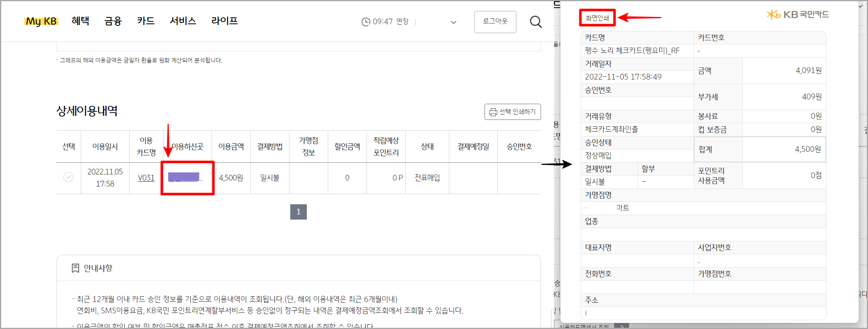Open the 혜택 menu
The image size is (868, 329).
pyautogui.click(x=80, y=21)
